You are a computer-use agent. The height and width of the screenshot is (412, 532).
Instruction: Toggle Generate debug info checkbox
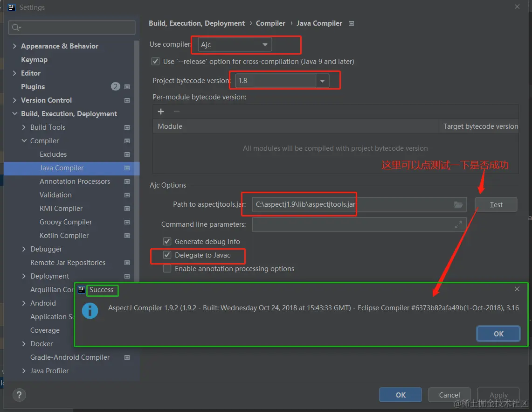(167, 242)
